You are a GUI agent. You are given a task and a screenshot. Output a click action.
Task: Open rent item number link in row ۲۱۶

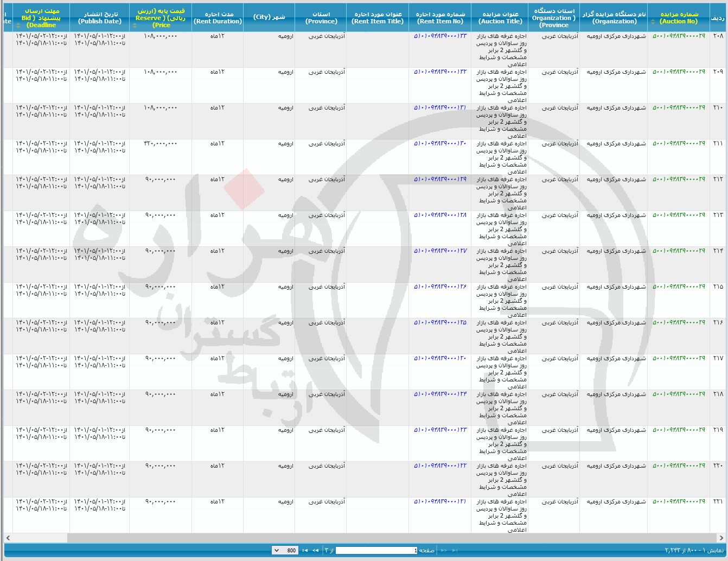(440, 322)
